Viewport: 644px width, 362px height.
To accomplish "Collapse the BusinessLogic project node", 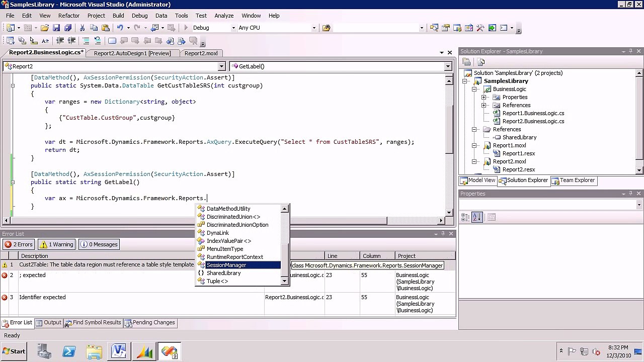I will 474,89.
